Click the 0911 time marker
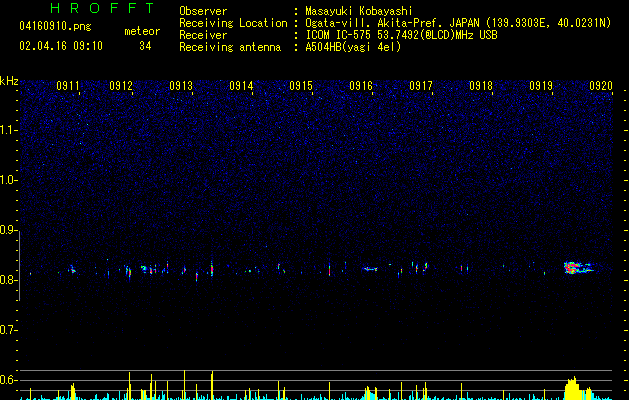Screen dimensions: 629x400 (x=68, y=86)
